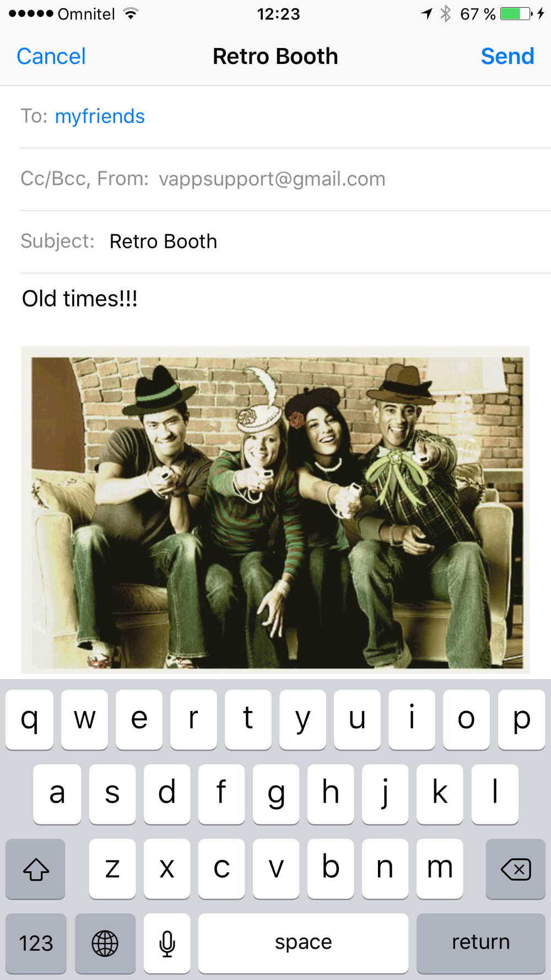The image size is (551, 980).
Task: Tap the Wi-Fi indicator in status bar
Action: [131, 14]
